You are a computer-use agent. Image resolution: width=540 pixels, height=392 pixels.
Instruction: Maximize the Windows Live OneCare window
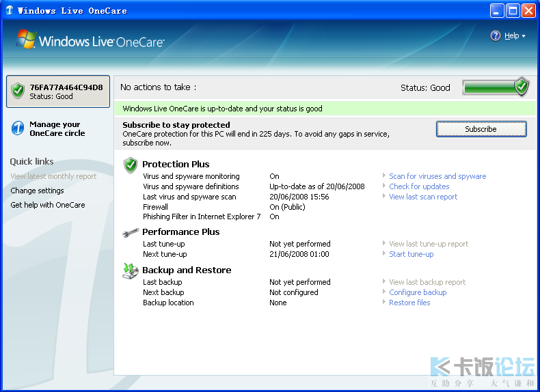tap(513, 11)
